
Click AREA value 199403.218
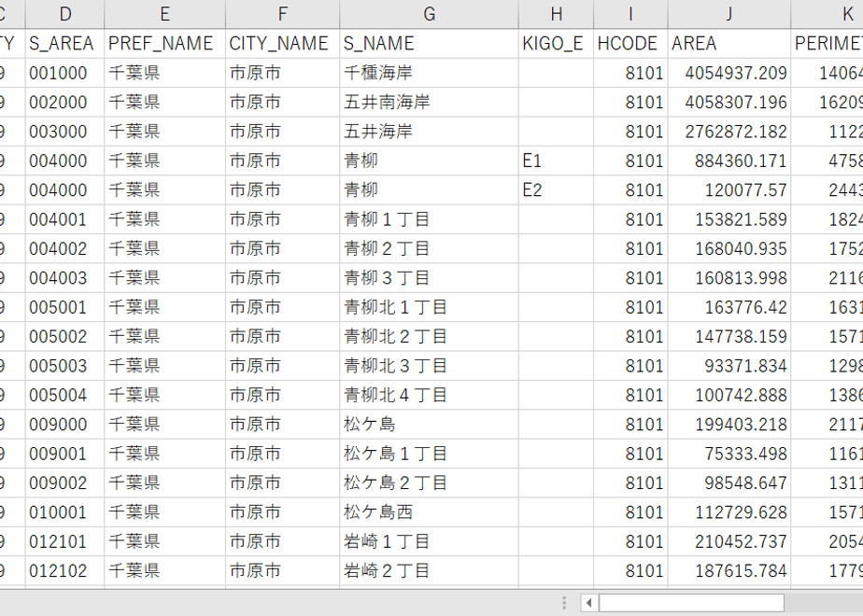[729, 424]
